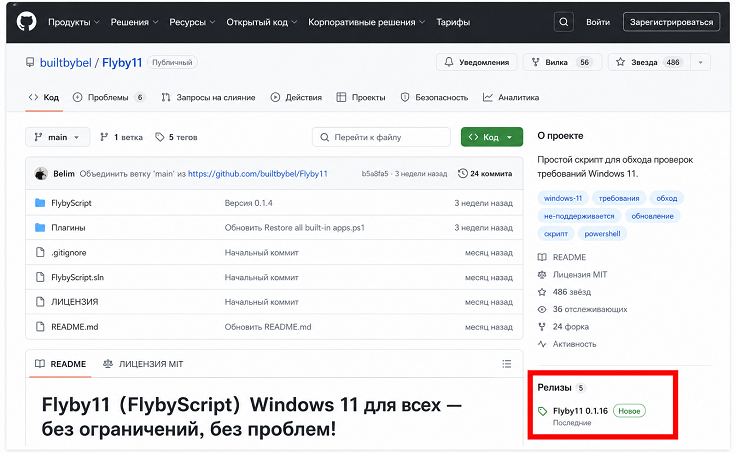
Task: Click the eye icon beside 36 отслеживающих
Action: (x=542, y=310)
